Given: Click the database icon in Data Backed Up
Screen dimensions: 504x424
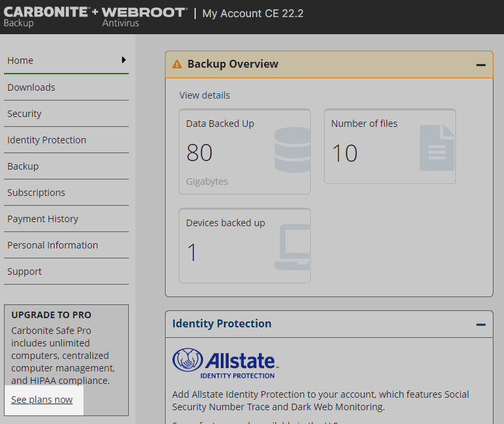Looking at the screenshot, I should tap(292, 151).
